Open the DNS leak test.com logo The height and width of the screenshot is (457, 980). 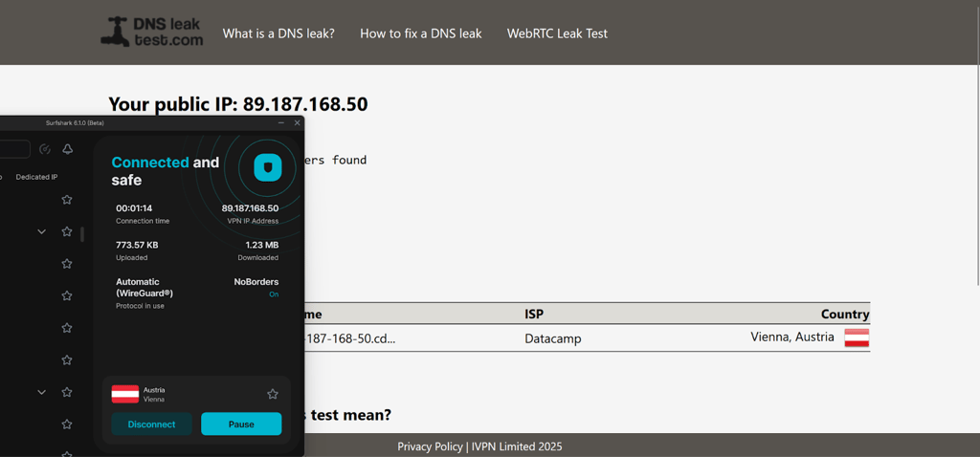tap(152, 32)
